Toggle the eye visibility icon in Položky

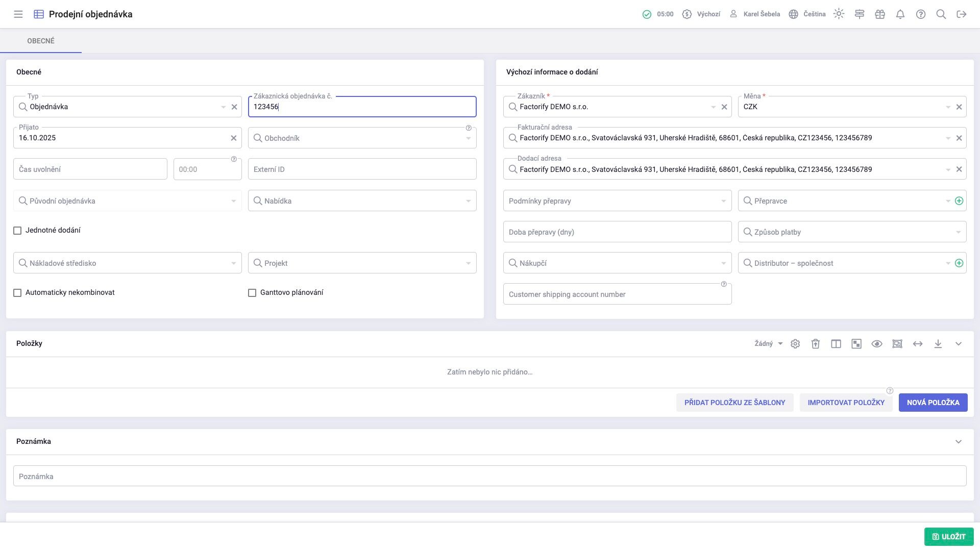pos(876,344)
